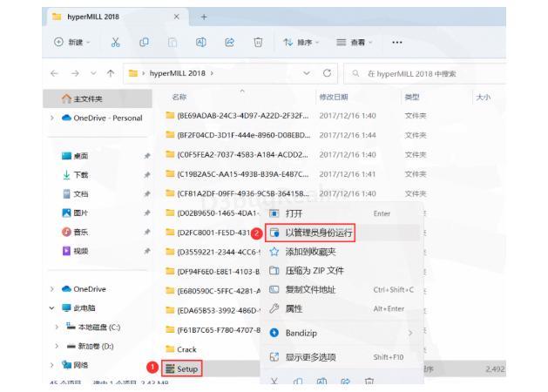Click the Copy icon in the toolbar
Screen dimensions: 548x392
[144, 43]
